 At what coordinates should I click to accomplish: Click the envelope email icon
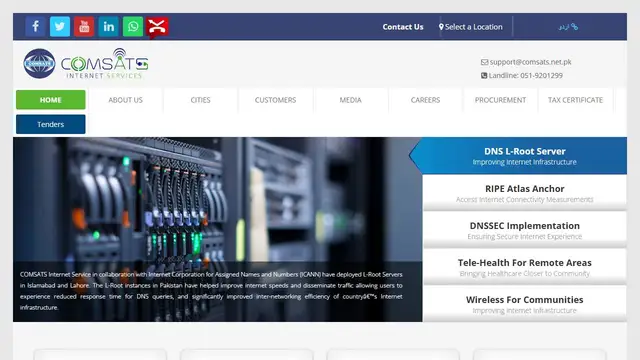(x=484, y=62)
